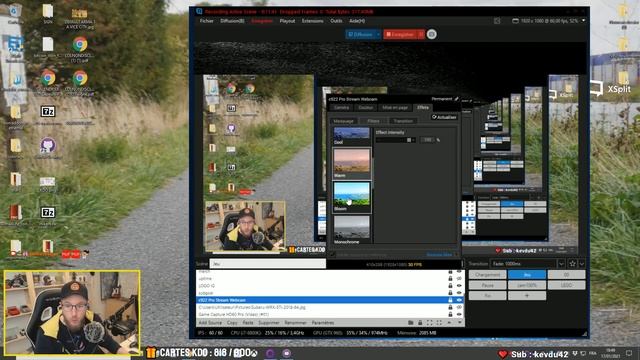Select the Warm effect thumbnail
Viewport: 640px width, 360px height.
click(x=351, y=163)
